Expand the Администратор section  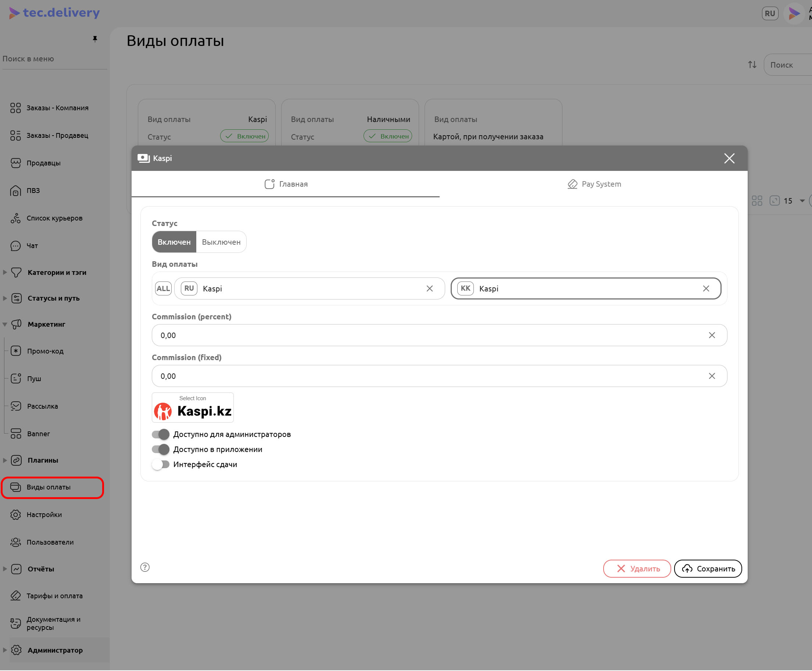pos(5,651)
